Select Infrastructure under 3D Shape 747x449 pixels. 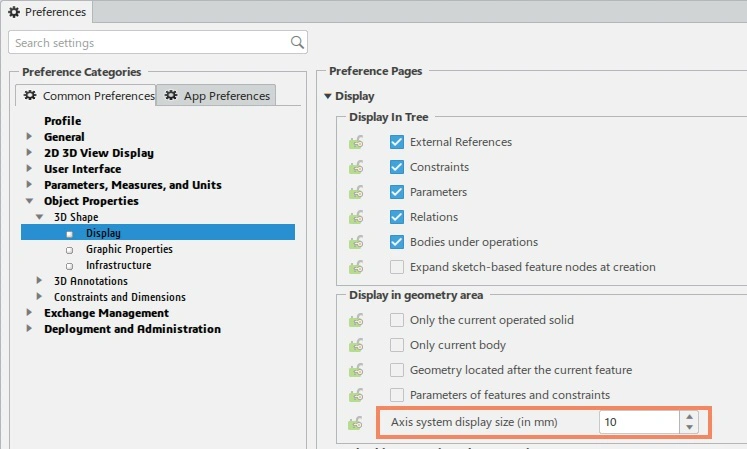118,265
